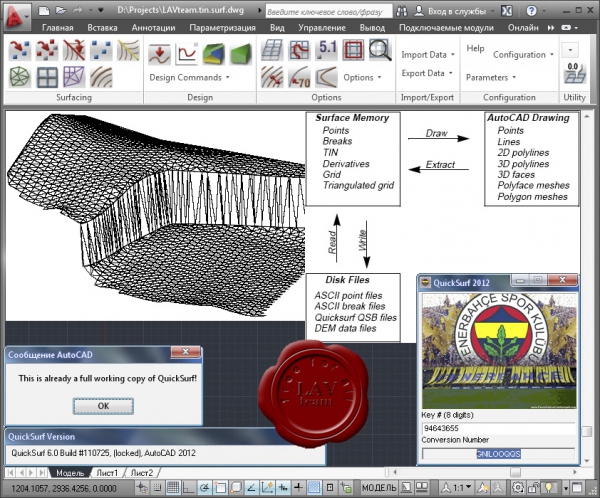Click the Лист2 layout tab

coord(142,473)
